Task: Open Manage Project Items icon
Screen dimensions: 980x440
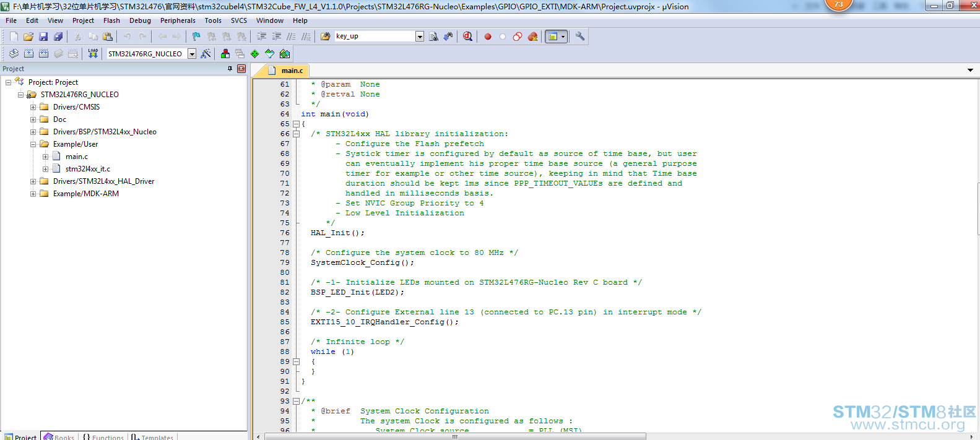Action: (225, 54)
